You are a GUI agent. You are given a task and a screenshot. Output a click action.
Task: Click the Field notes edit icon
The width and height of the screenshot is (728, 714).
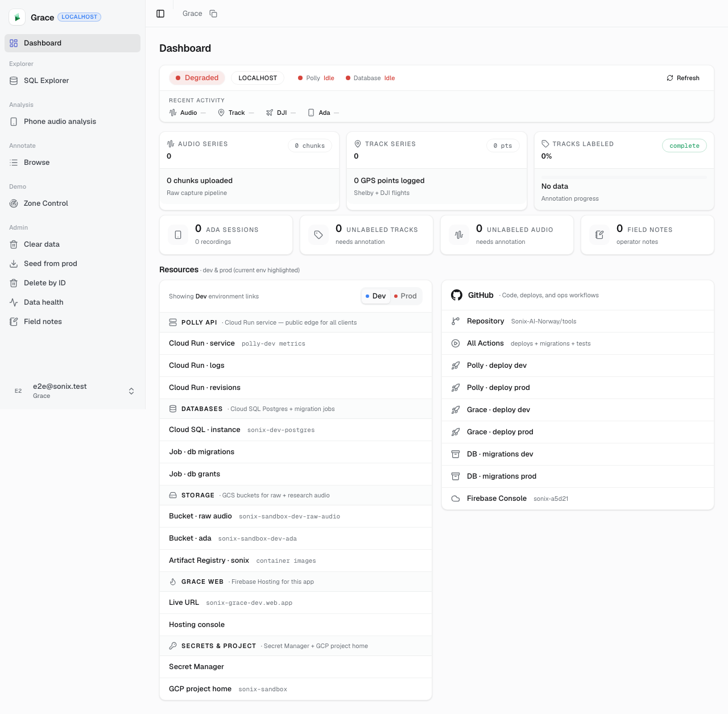coord(14,322)
